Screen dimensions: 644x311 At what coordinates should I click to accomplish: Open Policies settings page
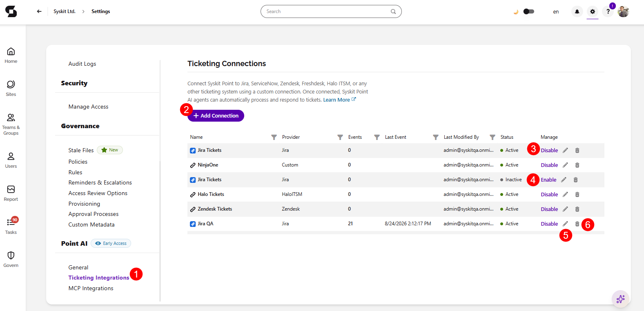click(x=78, y=162)
